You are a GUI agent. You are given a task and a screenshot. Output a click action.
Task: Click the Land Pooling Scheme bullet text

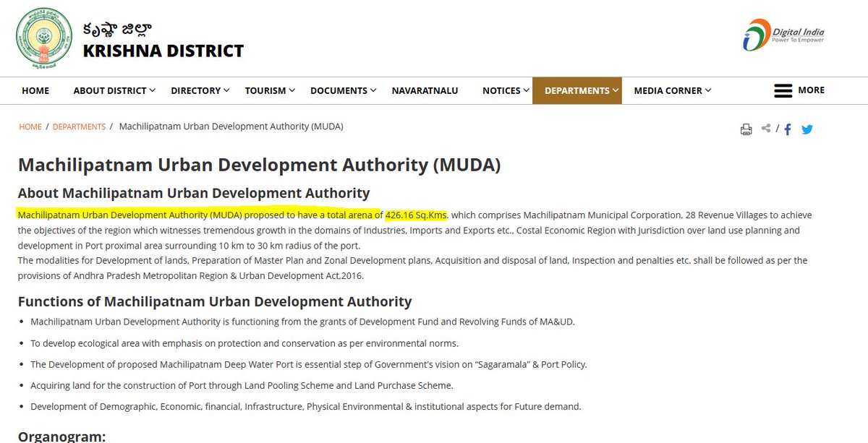point(242,385)
